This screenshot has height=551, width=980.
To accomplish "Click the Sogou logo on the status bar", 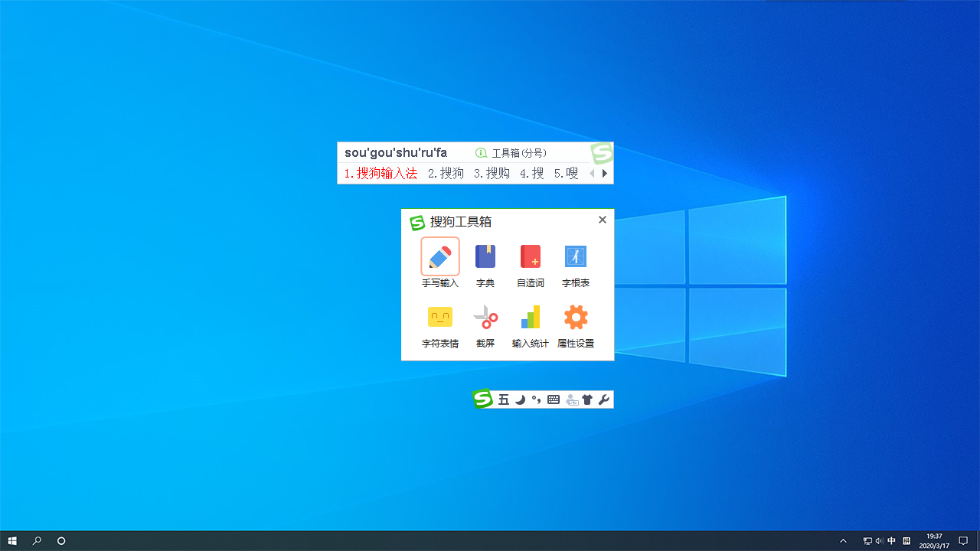I will (482, 399).
